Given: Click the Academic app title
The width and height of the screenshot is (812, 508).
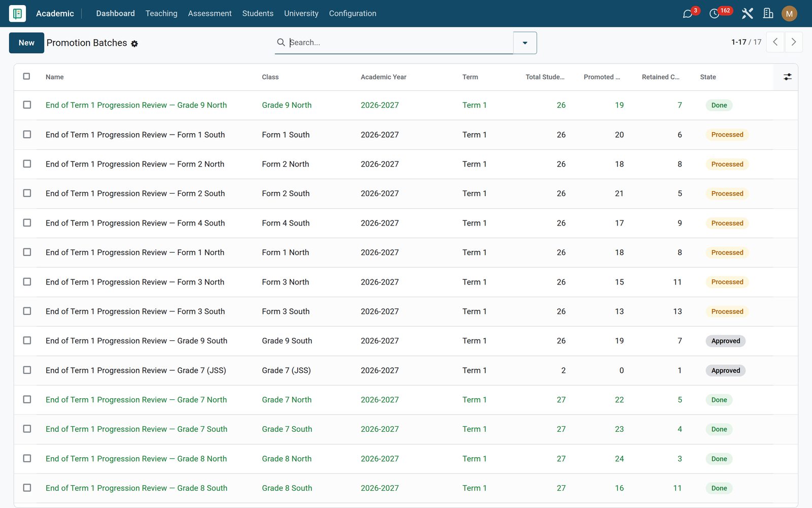Looking at the screenshot, I should (55, 14).
